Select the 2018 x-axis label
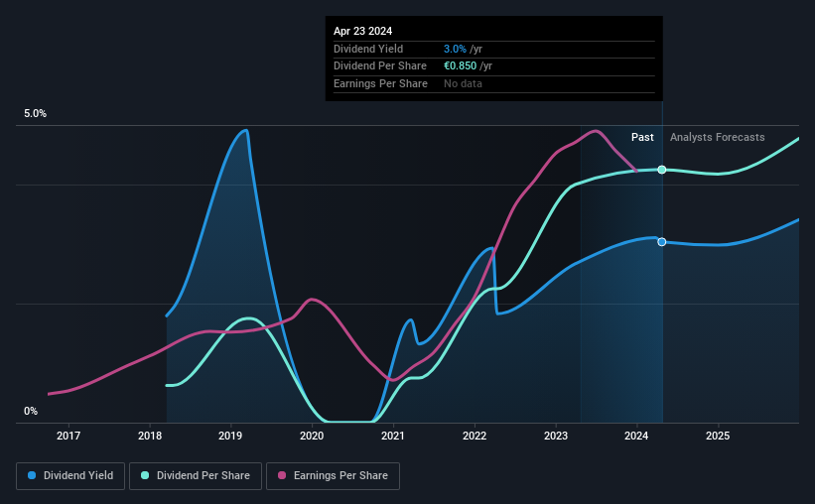 coord(150,436)
